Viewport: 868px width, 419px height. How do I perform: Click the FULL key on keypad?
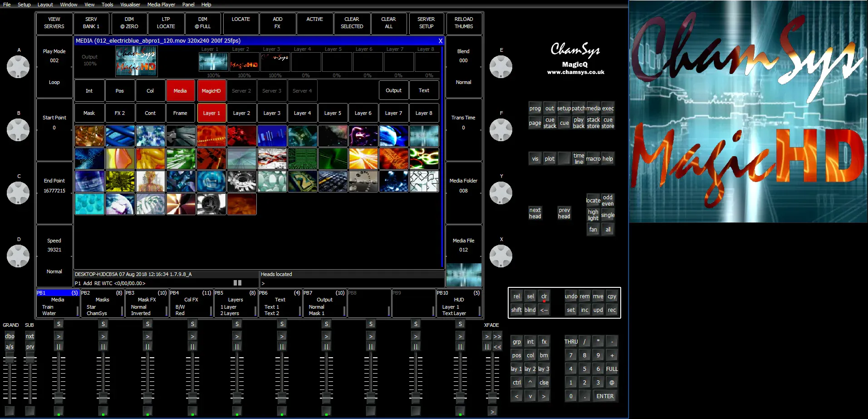pyautogui.click(x=612, y=369)
